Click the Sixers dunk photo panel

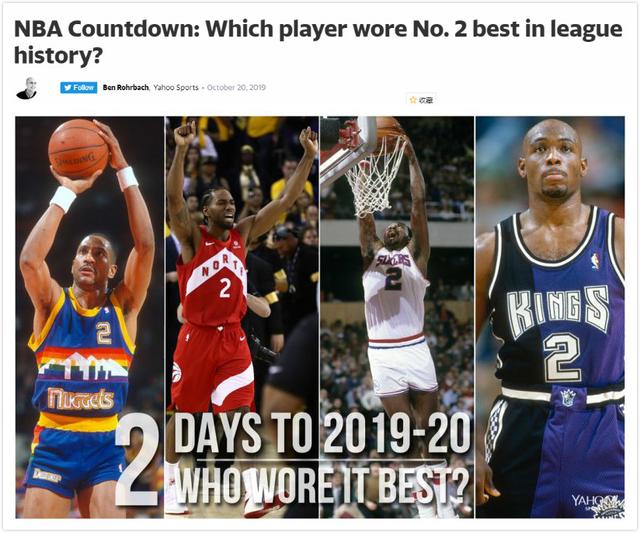[x=397, y=317]
